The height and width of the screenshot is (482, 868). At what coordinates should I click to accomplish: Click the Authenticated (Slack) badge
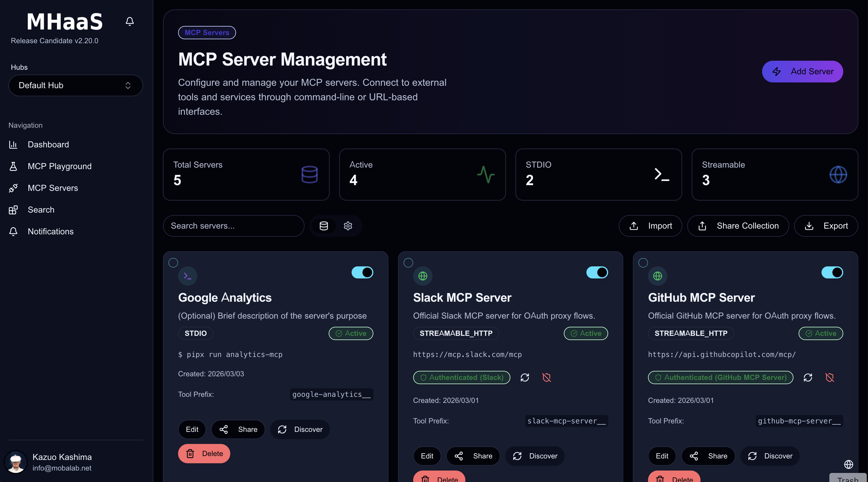pos(462,378)
